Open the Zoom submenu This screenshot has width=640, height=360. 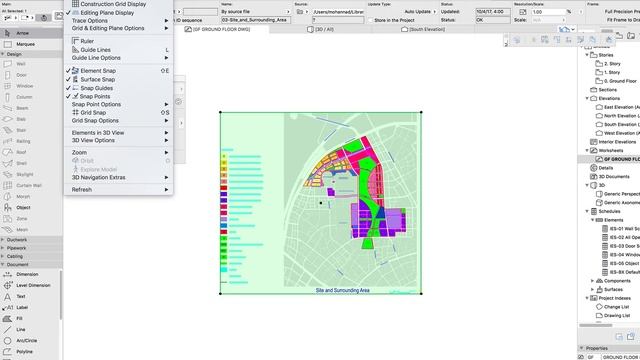tap(118, 153)
